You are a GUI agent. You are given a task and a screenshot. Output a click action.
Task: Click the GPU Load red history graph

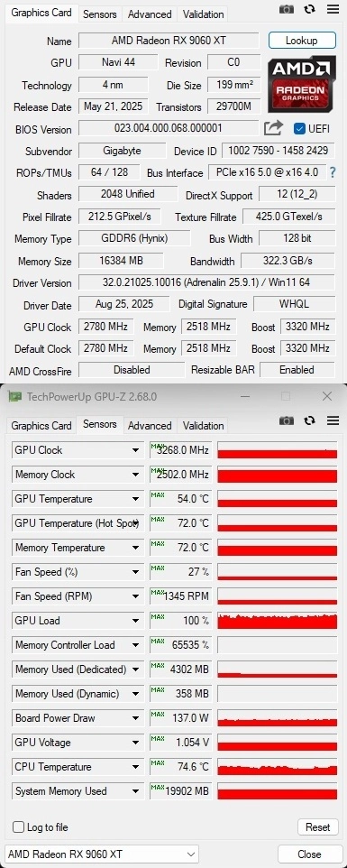click(278, 621)
